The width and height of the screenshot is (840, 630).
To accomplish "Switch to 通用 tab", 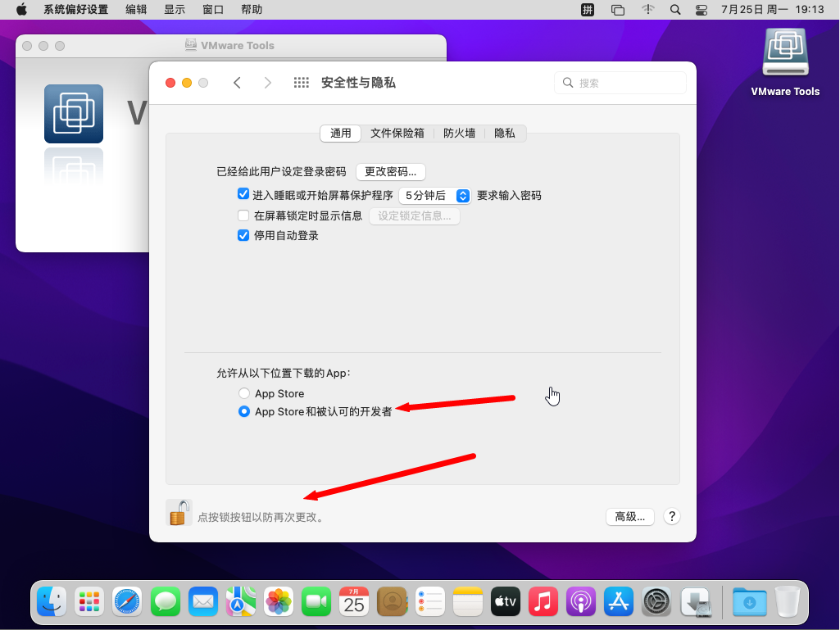I will pyautogui.click(x=341, y=133).
